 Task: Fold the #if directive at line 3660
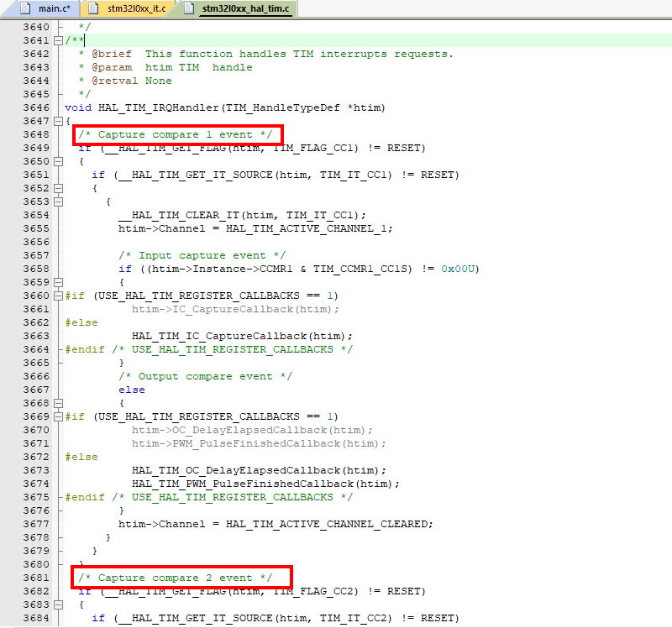(57, 296)
